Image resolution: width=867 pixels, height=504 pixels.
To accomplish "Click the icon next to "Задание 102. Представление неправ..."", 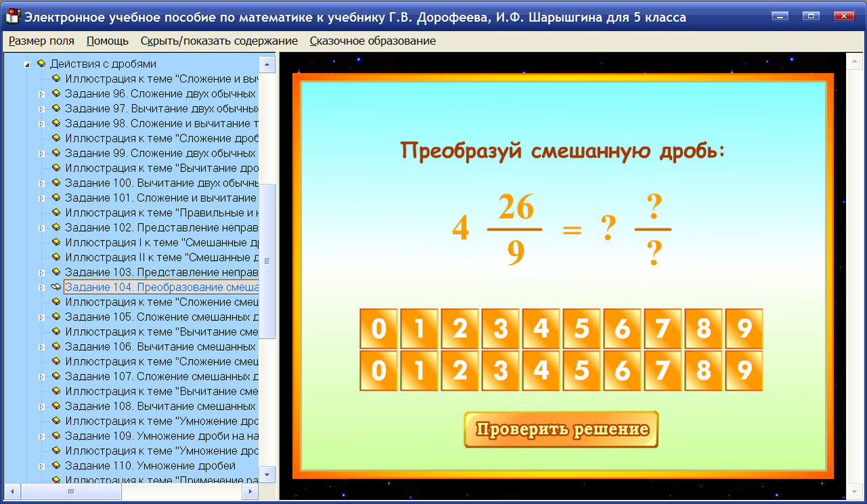I will [x=55, y=227].
